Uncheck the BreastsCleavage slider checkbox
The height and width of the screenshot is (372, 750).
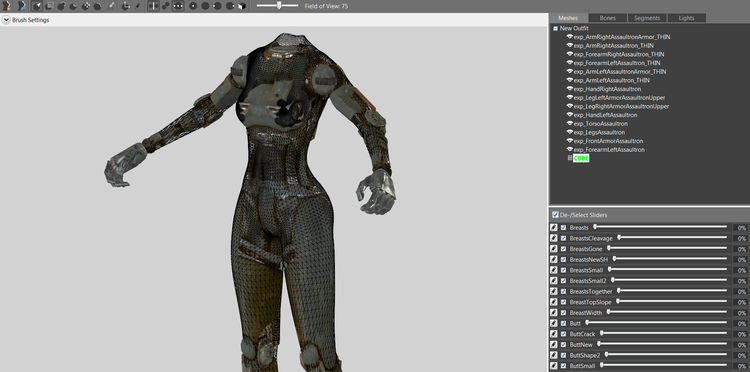[563, 238]
